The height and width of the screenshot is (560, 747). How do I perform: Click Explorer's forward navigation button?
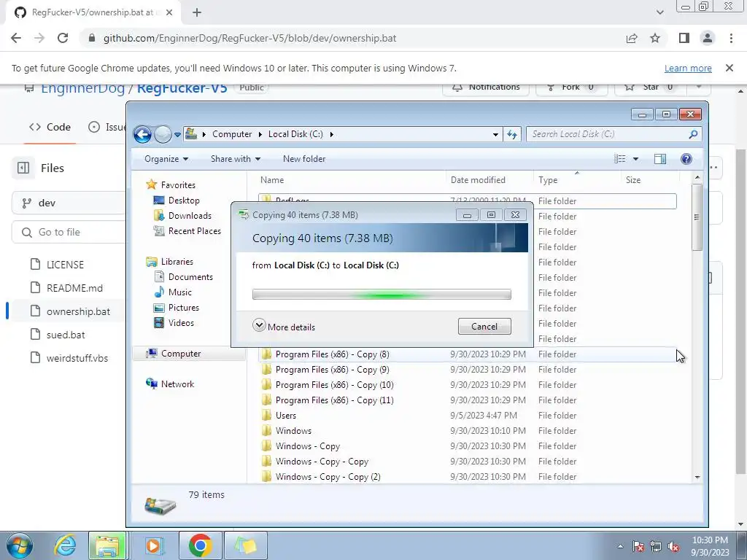coord(163,135)
